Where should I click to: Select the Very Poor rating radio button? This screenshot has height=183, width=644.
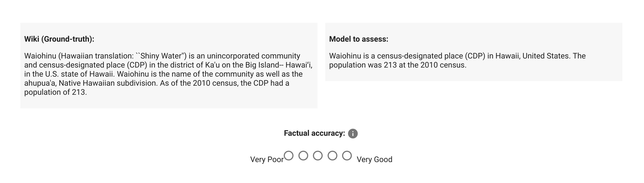click(x=289, y=156)
